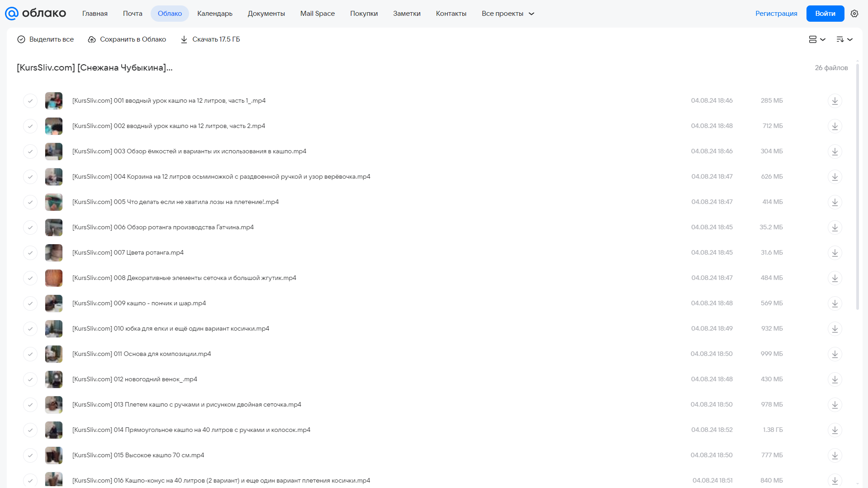Viewport: 868px width, 488px height.
Task: Go to the Почта tab
Action: 133,14
